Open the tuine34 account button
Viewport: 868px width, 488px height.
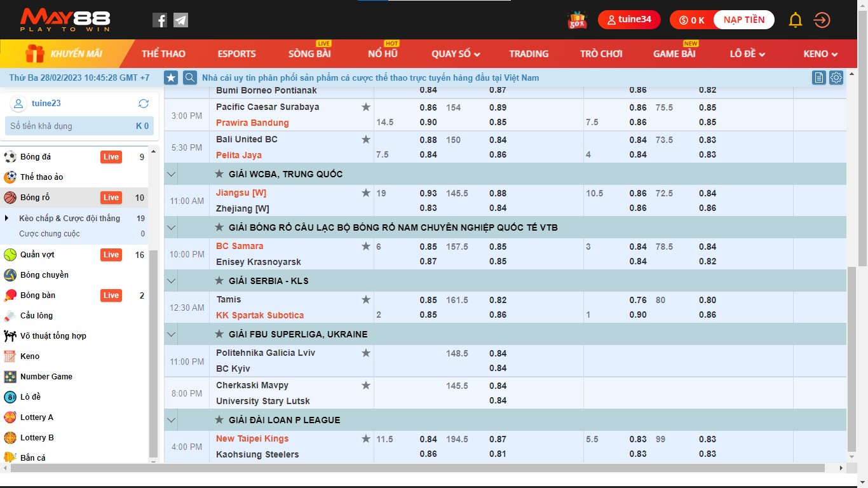click(x=629, y=20)
